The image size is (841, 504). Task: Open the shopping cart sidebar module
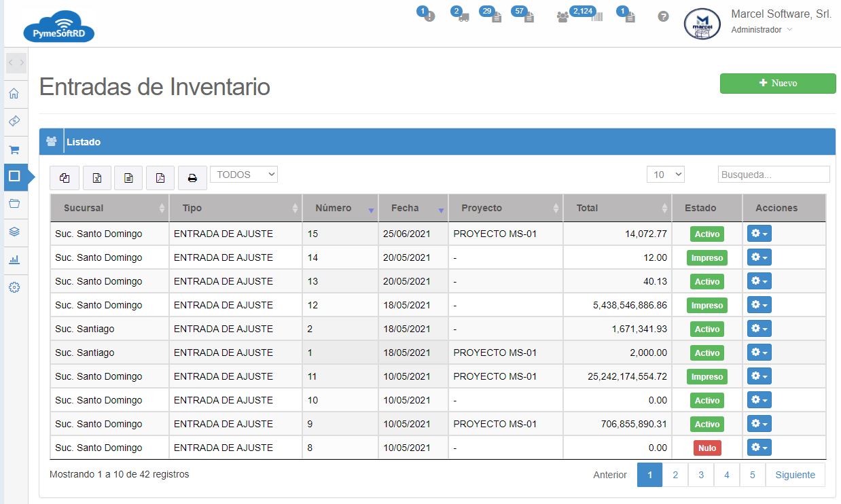[14, 149]
